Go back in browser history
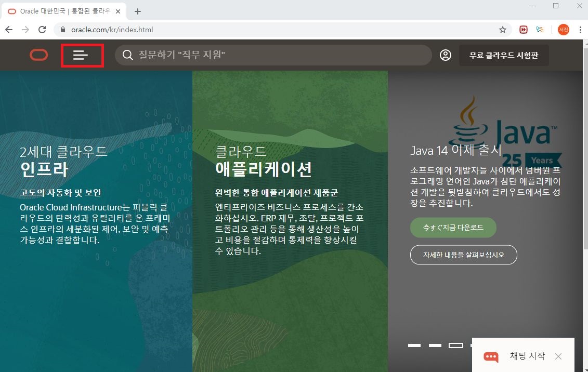 pos(9,30)
